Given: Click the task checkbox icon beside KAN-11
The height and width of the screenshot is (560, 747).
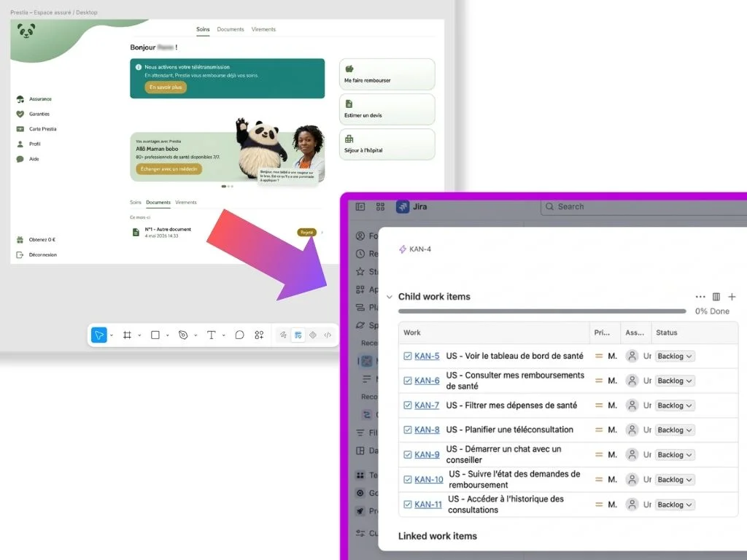Looking at the screenshot, I should (407, 505).
